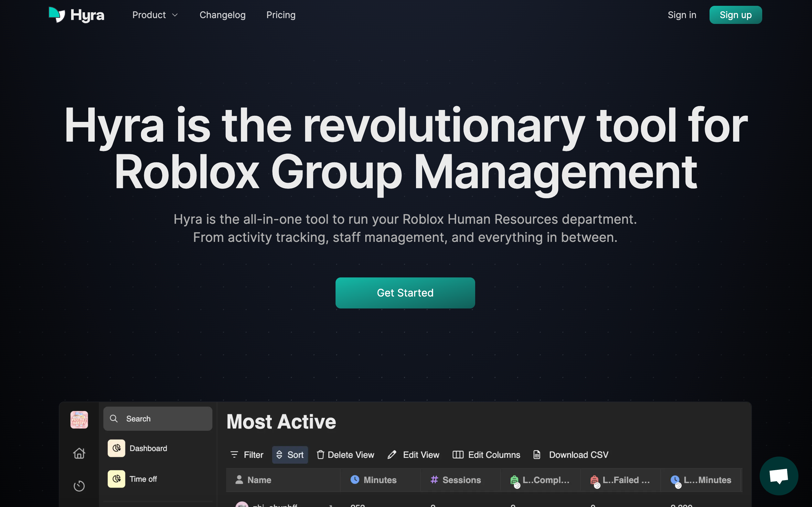Click the Dashboard pie chart icon

pos(116,448)
